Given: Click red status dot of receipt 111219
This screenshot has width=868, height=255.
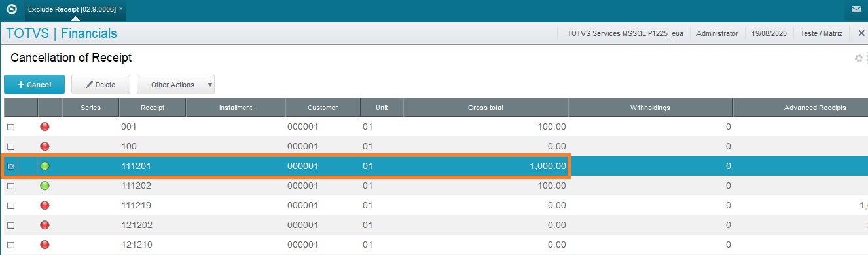Looking at the screenshot, I should [x=45, y=205].
